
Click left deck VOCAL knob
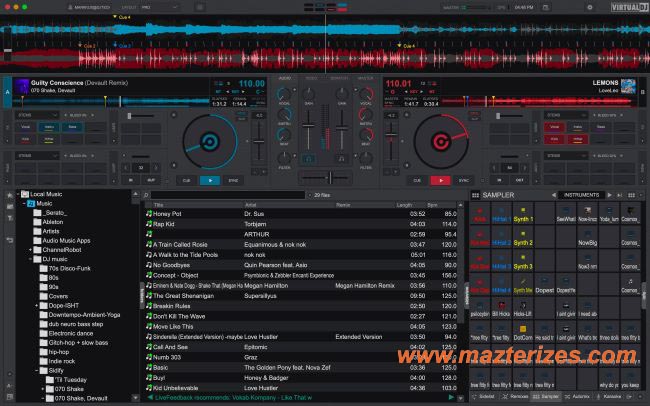284,94
